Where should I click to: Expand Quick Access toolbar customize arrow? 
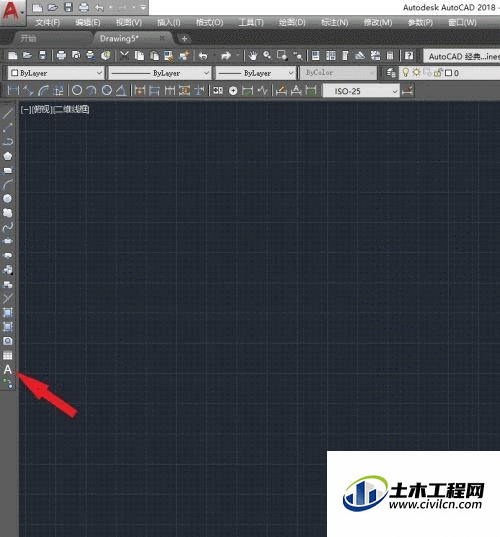[x=143, y=7]
